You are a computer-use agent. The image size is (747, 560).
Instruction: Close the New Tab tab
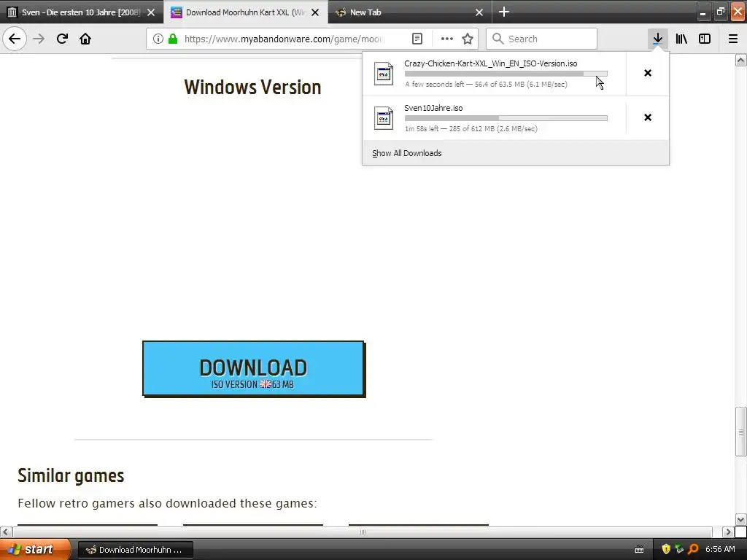pos(479,12)
